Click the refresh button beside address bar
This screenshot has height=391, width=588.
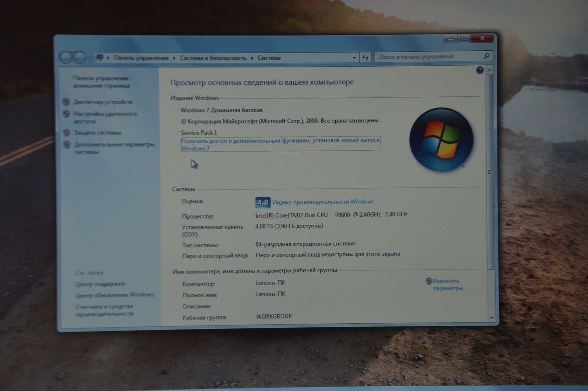[x=365, y=58]
